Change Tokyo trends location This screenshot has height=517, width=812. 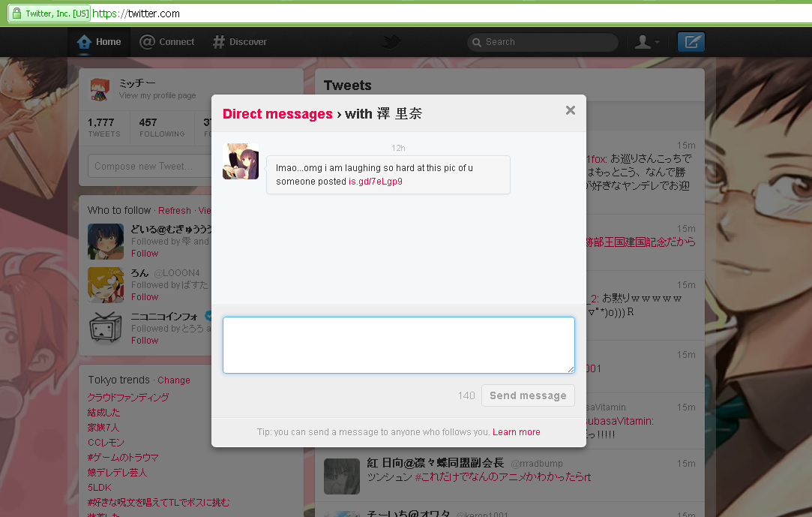tap(173, 380)
